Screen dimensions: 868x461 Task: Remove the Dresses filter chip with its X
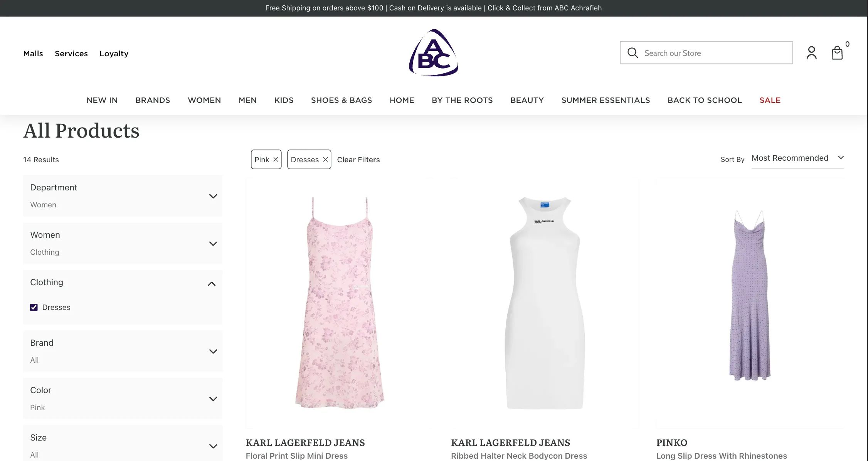(325, 160)
